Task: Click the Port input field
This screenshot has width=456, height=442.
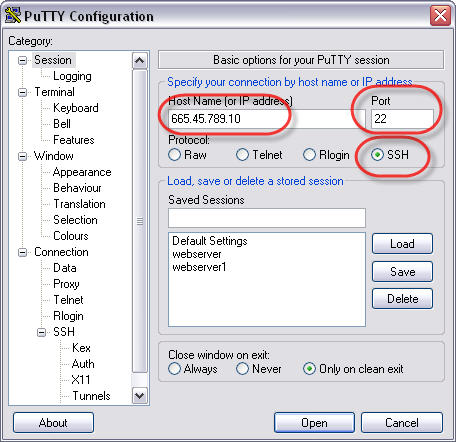Action: point(402,119)
